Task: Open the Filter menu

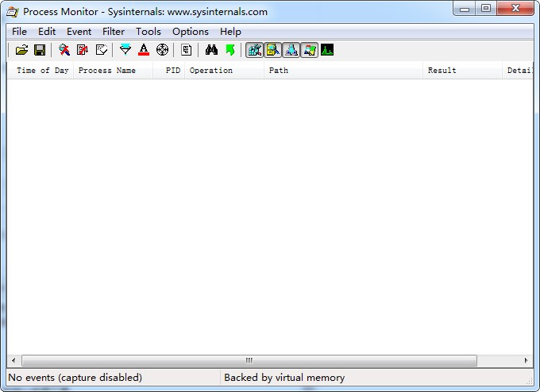Action: click(x=114, y=32)
